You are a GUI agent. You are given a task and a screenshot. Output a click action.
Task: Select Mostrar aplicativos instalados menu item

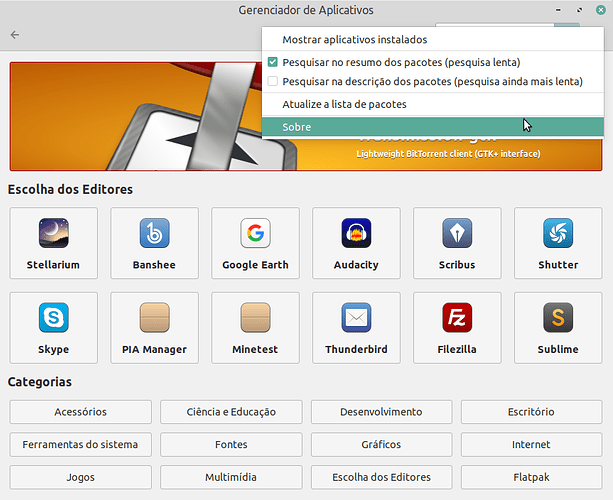(x=433, y=40)
